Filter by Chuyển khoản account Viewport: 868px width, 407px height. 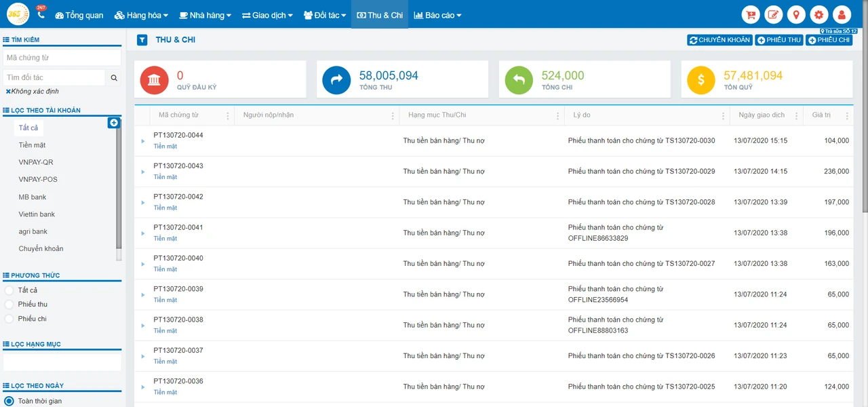click(x=41, y=249)
